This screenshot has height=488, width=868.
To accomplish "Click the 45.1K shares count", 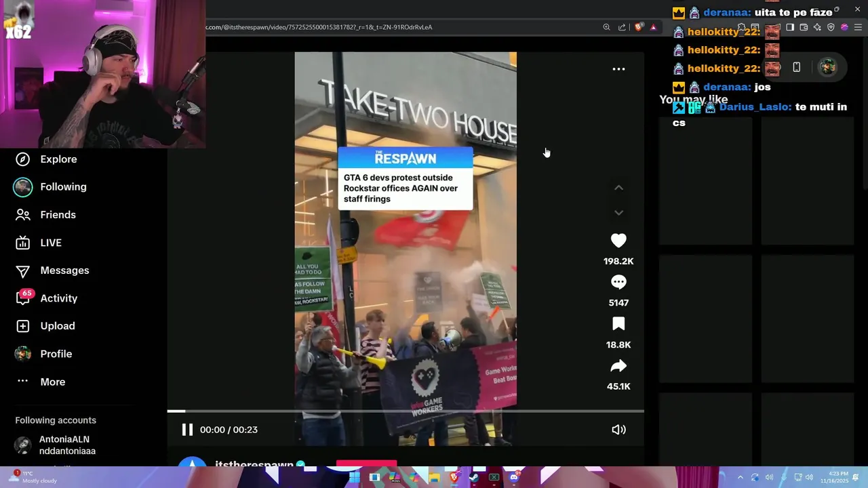I will pos(618,386).
